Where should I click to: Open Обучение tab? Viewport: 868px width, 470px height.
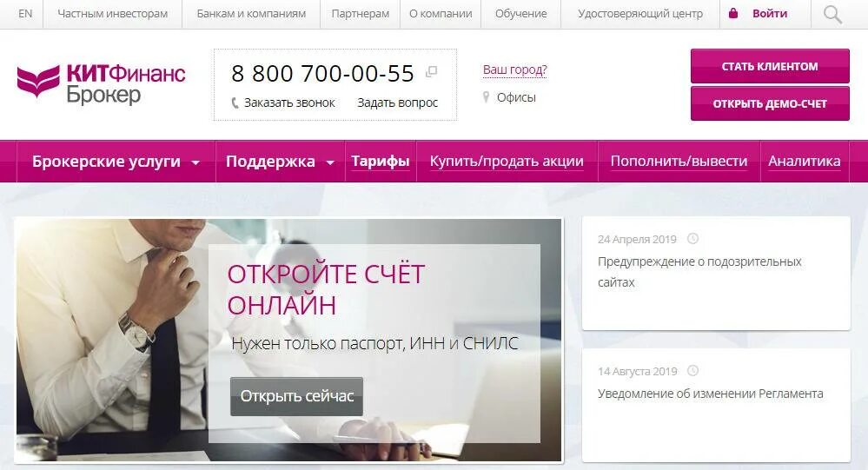tap(521, 14)
